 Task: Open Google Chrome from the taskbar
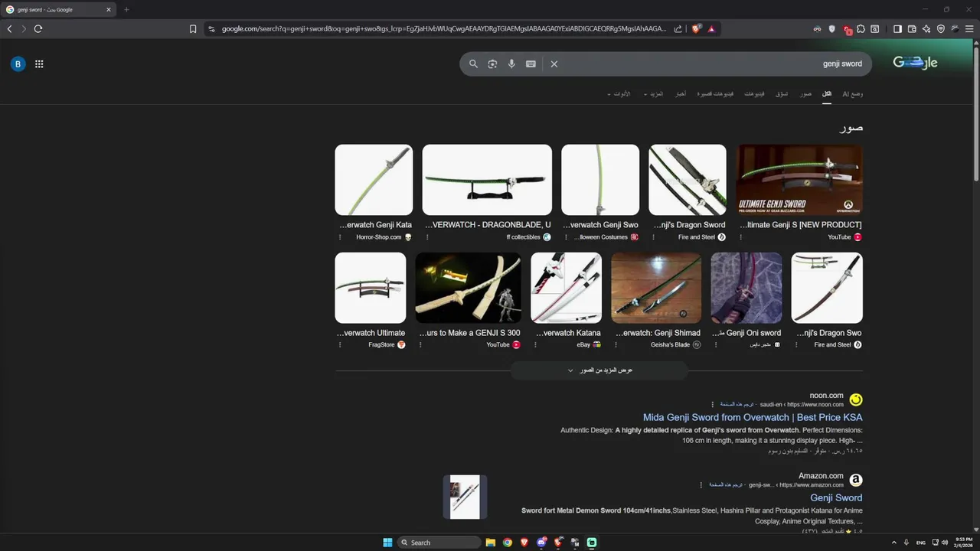[x=507, y=543]
